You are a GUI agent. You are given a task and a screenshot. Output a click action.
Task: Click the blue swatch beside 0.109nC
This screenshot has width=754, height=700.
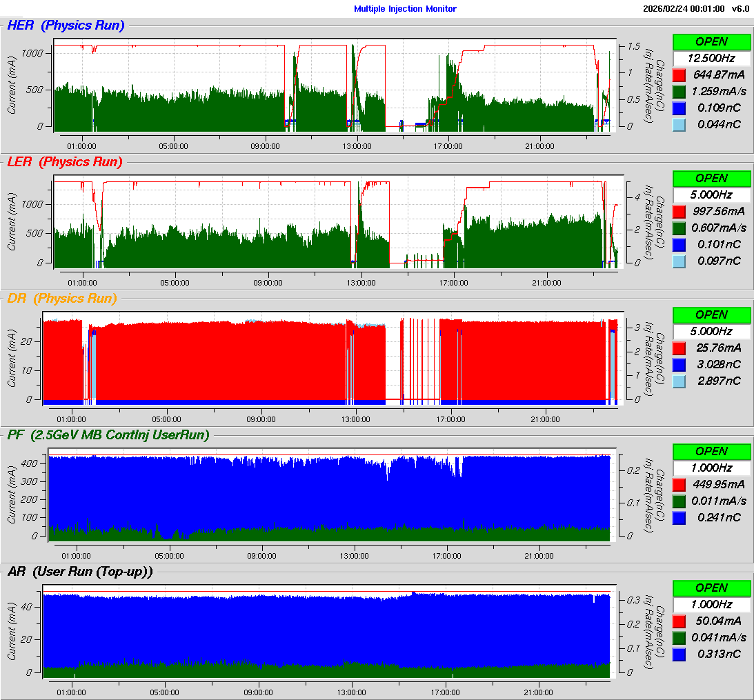[x=679, y=108]
